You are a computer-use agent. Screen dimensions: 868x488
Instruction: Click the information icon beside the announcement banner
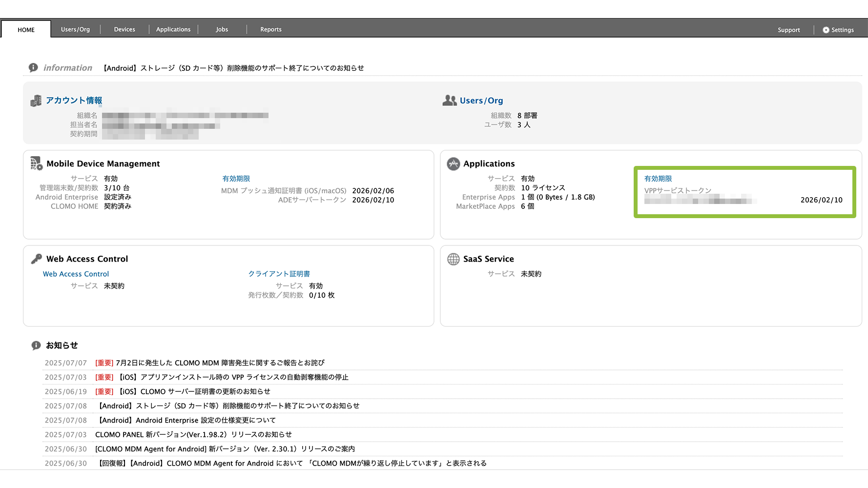[x=33, y=68]
